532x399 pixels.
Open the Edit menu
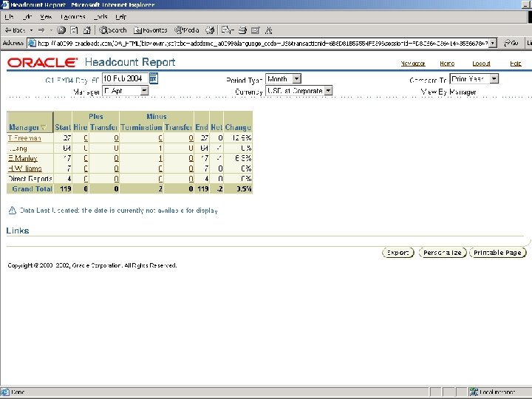[27, 16]
